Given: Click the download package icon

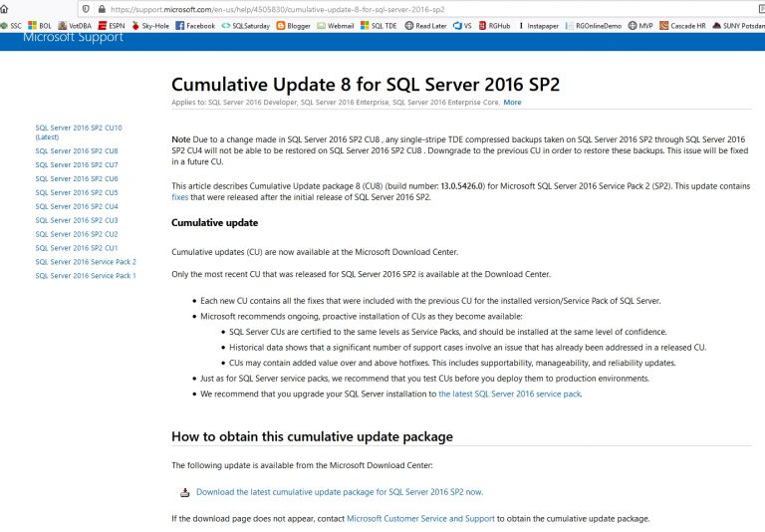Looking at the screenshot, I should tap(184, 492).
